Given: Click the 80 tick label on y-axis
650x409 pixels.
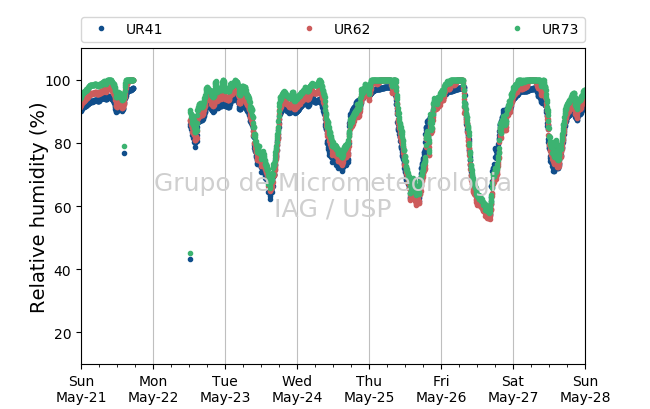Looking at the screenshot, I should coord(62,144).
